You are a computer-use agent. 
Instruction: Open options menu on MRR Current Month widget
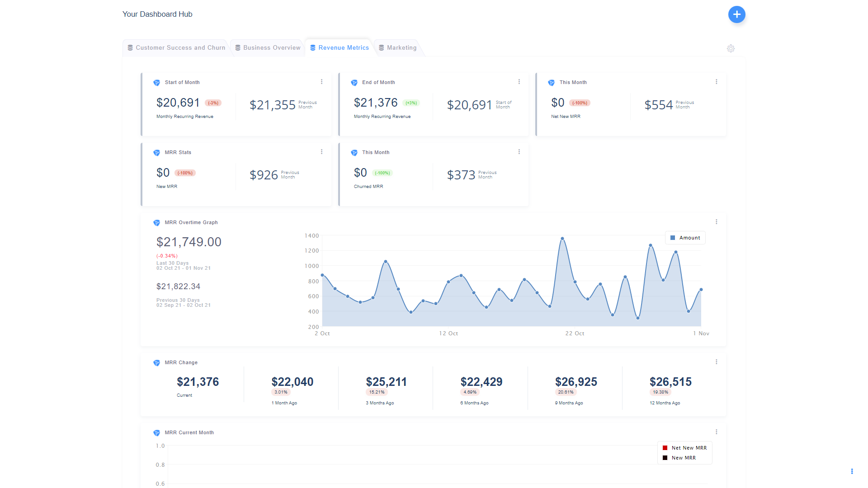tap(716, 432)
